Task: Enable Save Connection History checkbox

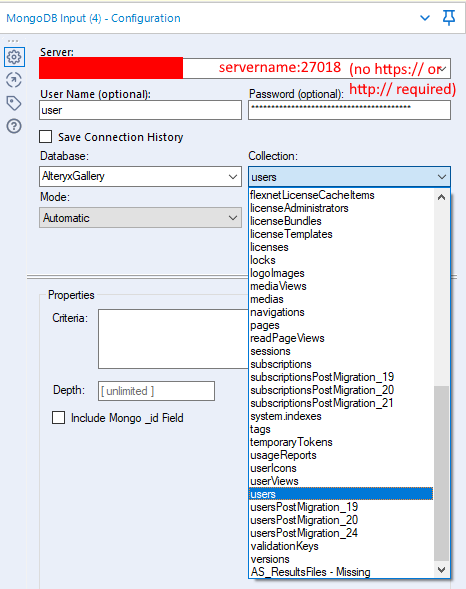Action: click(x=45, y=137)
